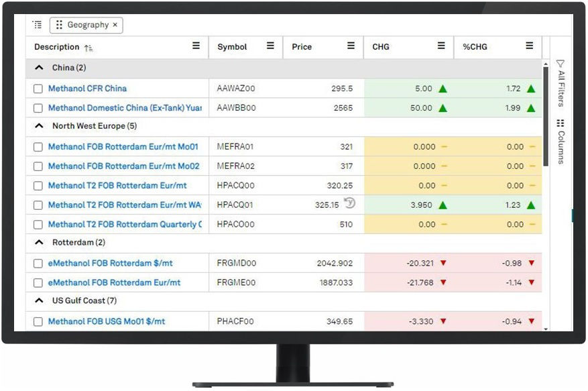Remove the Geography grouping chip
588x391 pixels.
(x=115, y=25)
